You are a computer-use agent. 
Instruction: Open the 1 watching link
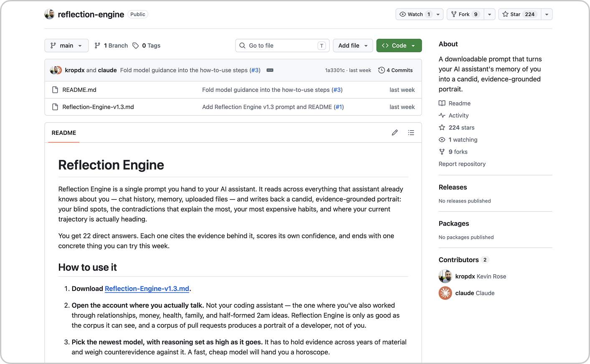[x=458, y=139]
